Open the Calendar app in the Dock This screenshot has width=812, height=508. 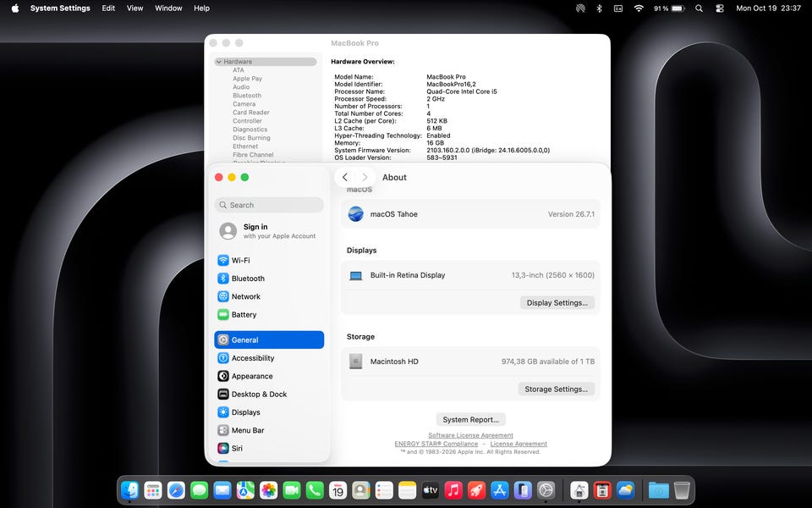[x=338, y=490]
